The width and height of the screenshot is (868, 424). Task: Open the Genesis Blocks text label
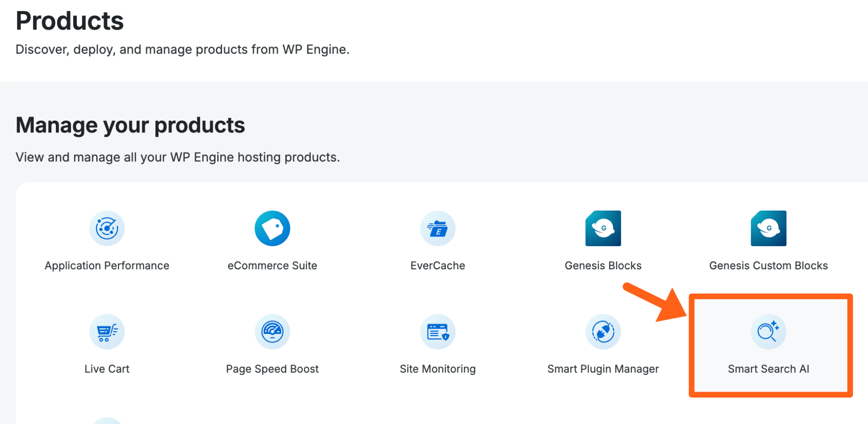[x=603, y=266]
